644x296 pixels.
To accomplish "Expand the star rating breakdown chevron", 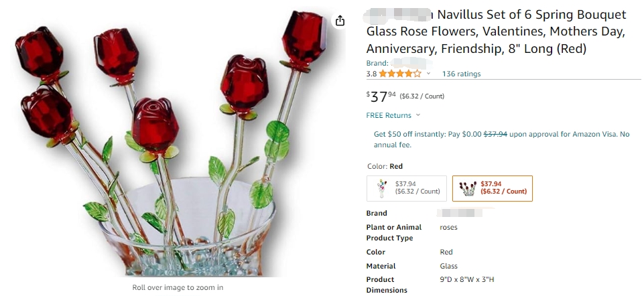I will (x=428, y=74).
